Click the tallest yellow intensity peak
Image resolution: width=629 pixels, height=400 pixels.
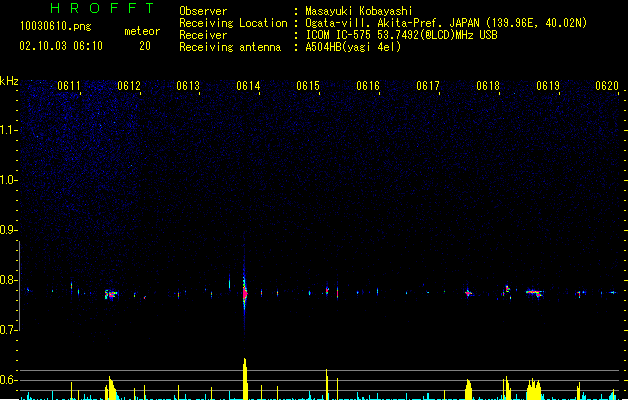click(245, 379)
